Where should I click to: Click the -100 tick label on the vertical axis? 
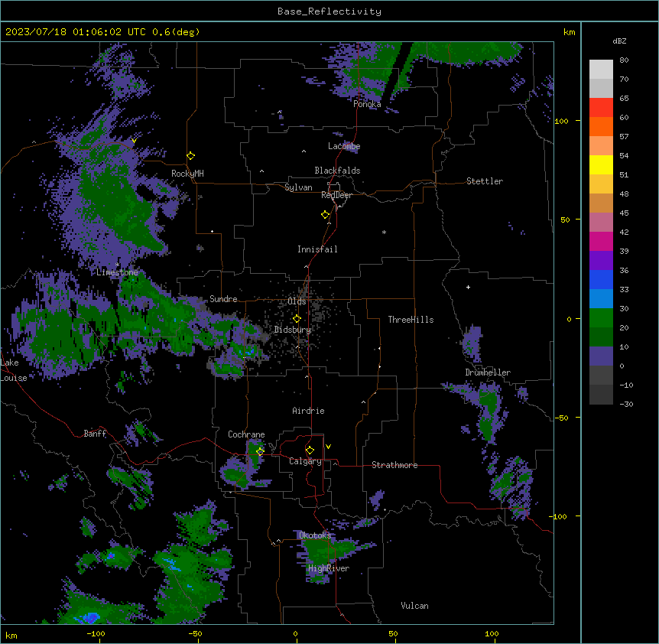tap(558, 516)
